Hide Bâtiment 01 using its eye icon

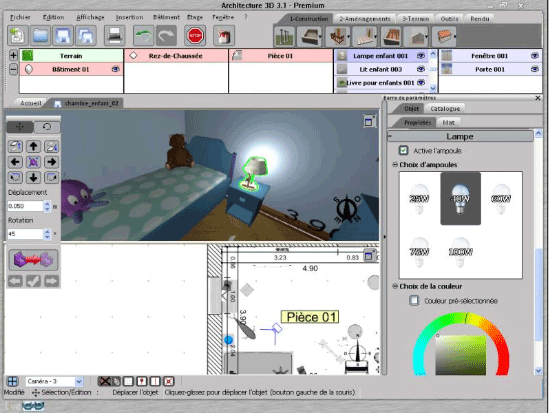click(x=115, y=69)
